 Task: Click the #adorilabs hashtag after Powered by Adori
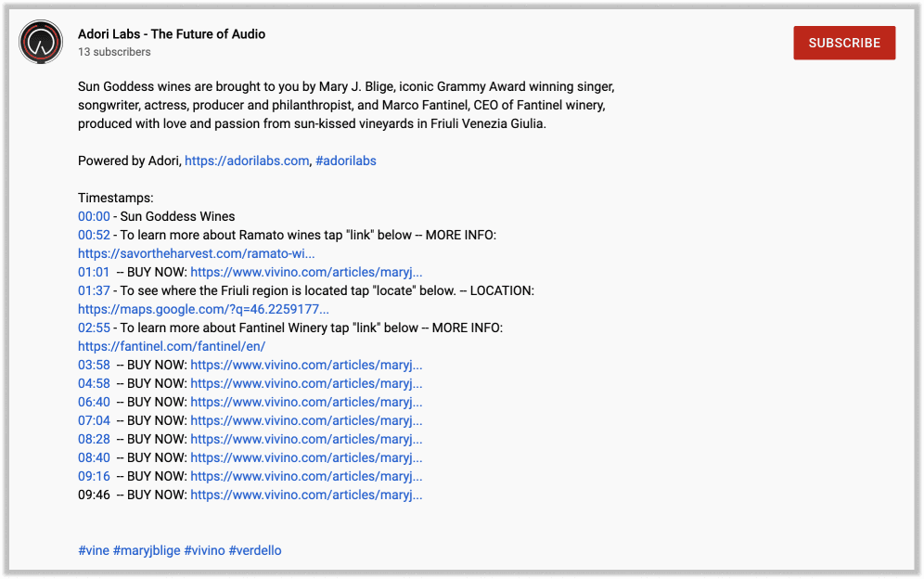tap(345, 161)
